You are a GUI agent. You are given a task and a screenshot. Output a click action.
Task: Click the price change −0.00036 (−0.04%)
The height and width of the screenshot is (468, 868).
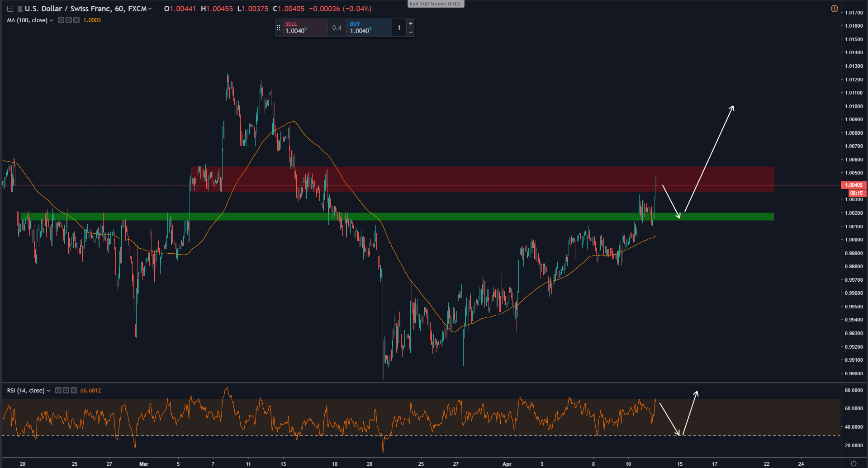[340, 9]
